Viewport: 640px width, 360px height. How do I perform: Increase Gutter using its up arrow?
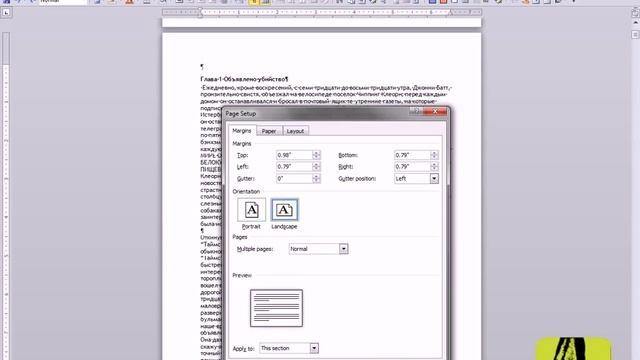tap(316, 176)
